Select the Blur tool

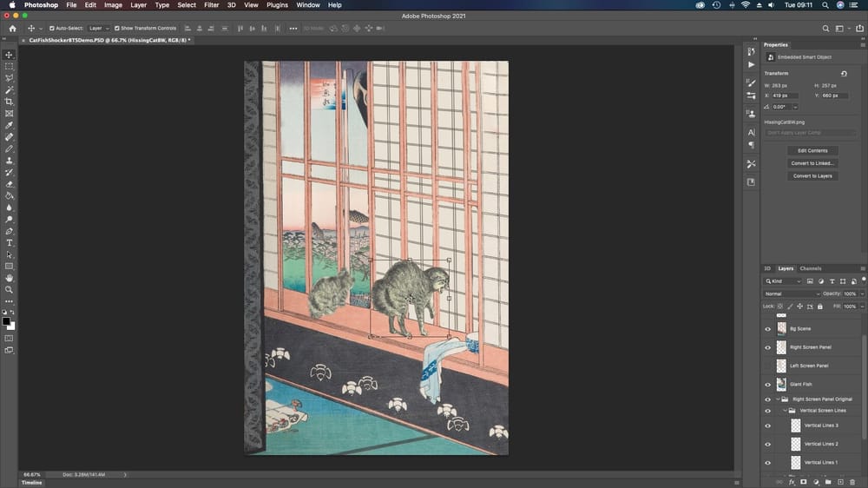[9, 208]
